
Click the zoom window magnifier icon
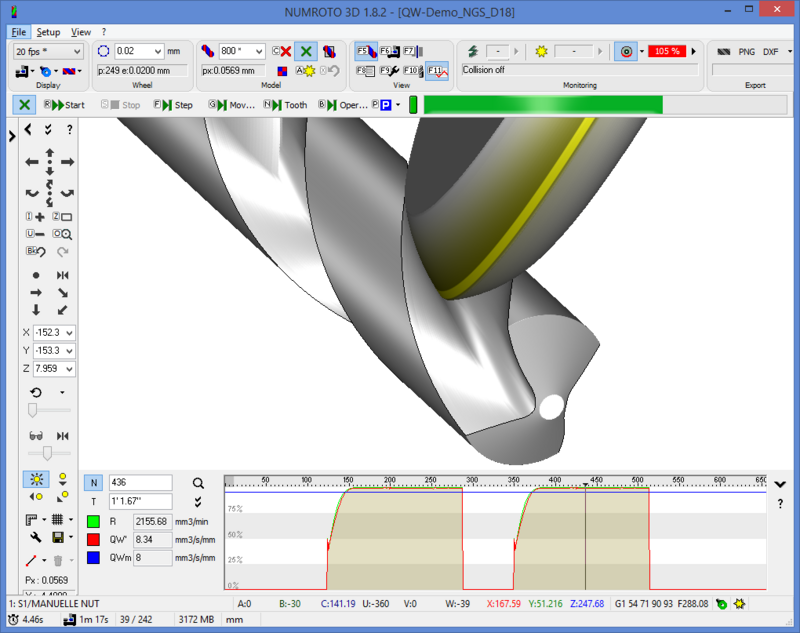click(x=62, y=233)
